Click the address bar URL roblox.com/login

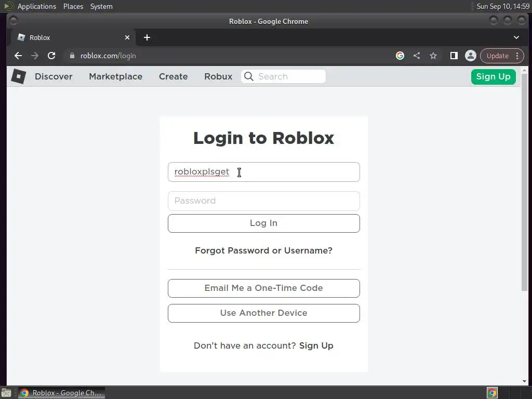(108, 56)
